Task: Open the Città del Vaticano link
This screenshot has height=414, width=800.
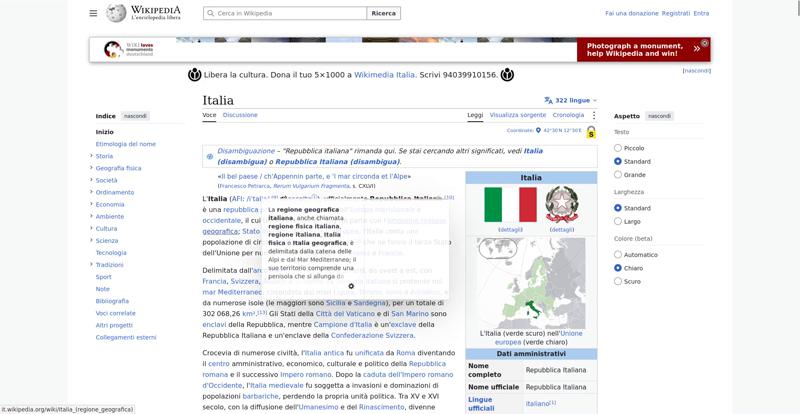Action: click(x=345, y=313)
